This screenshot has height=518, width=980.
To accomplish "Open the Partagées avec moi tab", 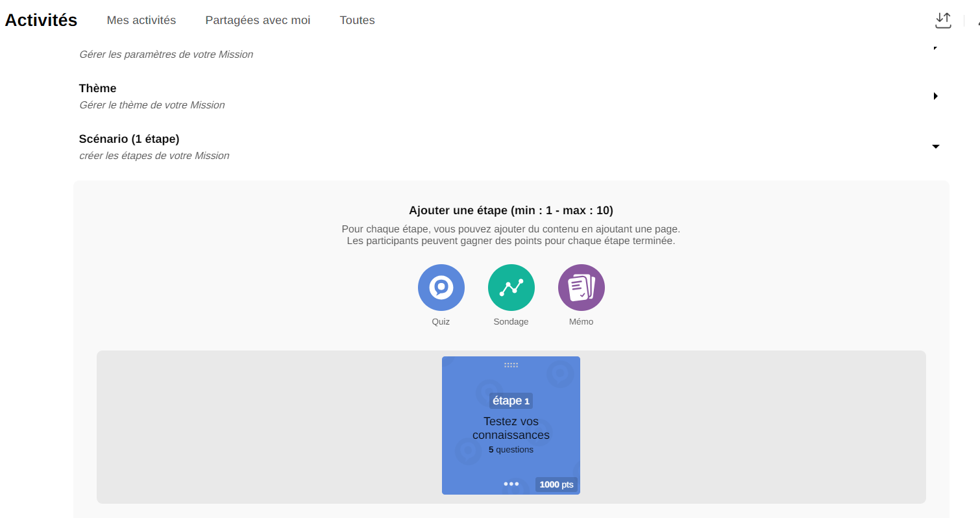I will pyautogui.click(x=258, y=20).
